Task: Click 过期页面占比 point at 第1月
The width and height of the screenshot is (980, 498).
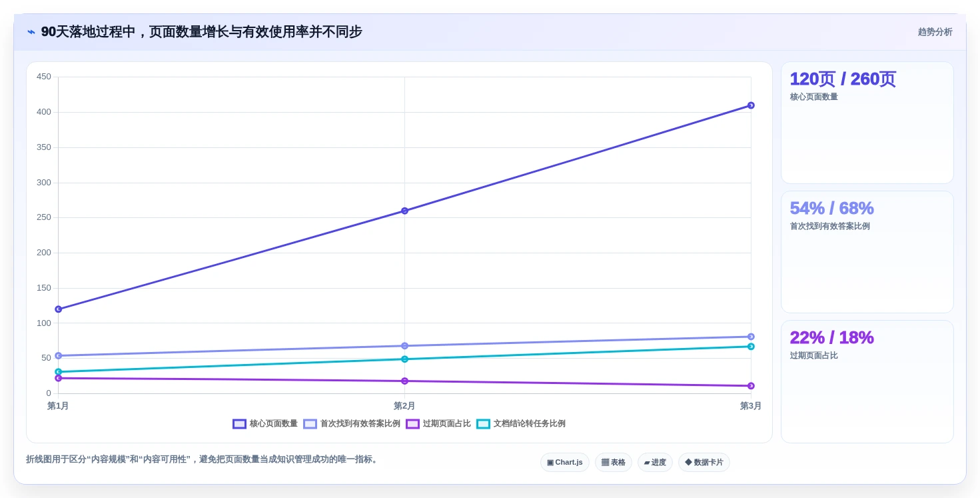Action: (x=58, y=378)
